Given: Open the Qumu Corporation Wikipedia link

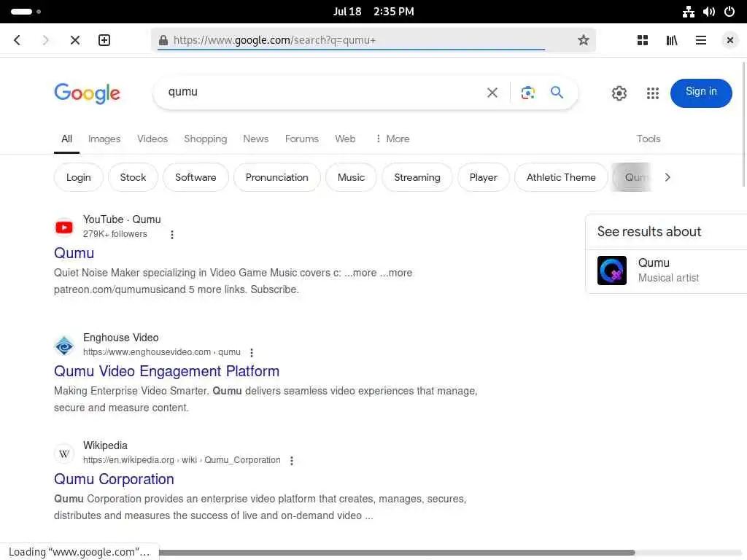Looking at the screenshot, I should [x=114, y=479].
